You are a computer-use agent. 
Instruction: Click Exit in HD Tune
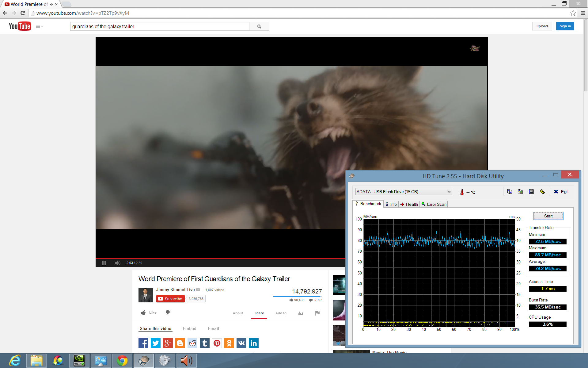pyautogui.click(x=561, y=192)
